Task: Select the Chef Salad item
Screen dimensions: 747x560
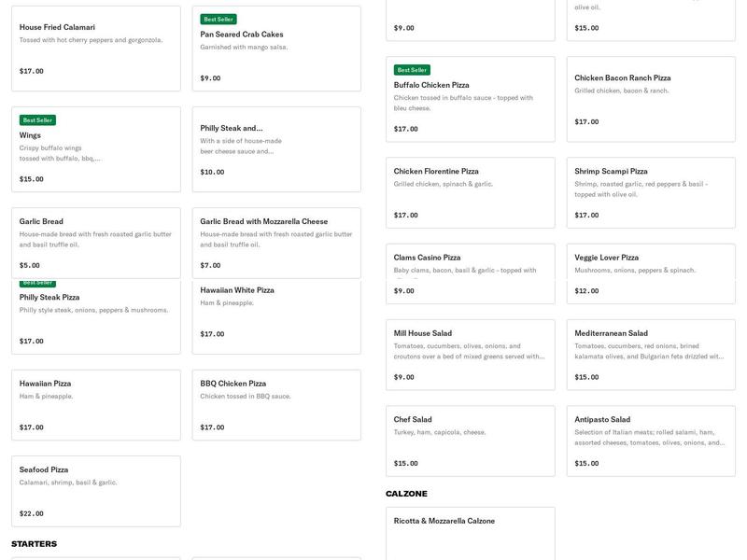Action: [470, 441]
